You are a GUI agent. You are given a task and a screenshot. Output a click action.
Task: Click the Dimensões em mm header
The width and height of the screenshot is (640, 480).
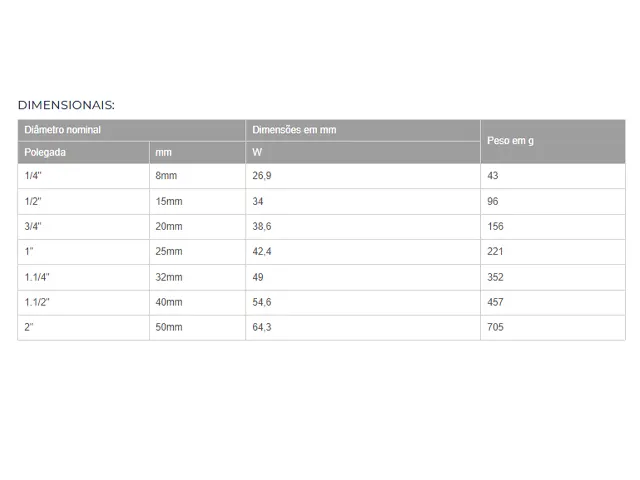point(363,131)
